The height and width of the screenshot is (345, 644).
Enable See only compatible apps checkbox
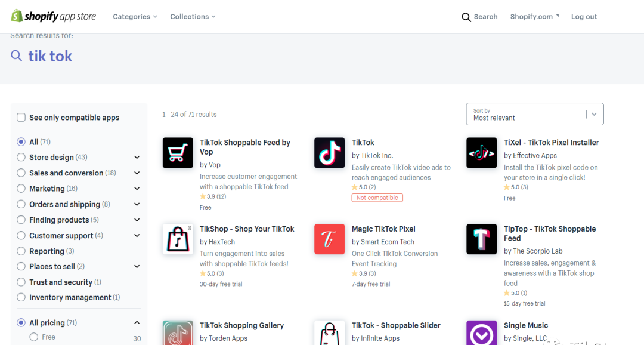tap(21, 118)
